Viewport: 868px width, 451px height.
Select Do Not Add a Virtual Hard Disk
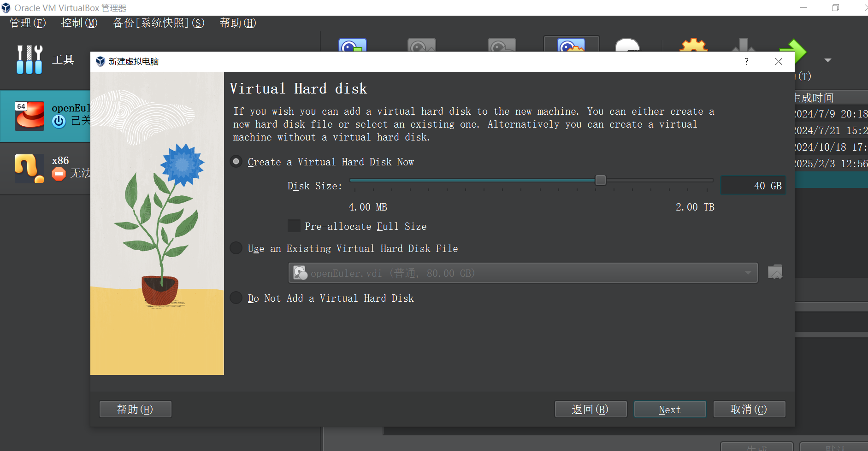pos(236,298)
